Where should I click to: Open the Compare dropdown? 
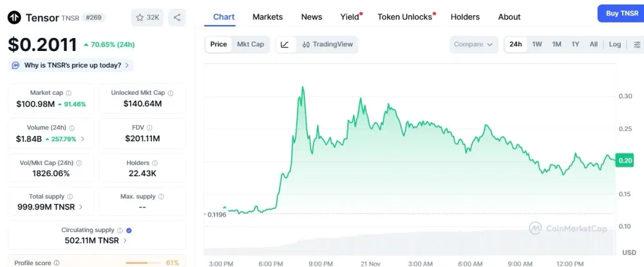(x=473, y=44)
